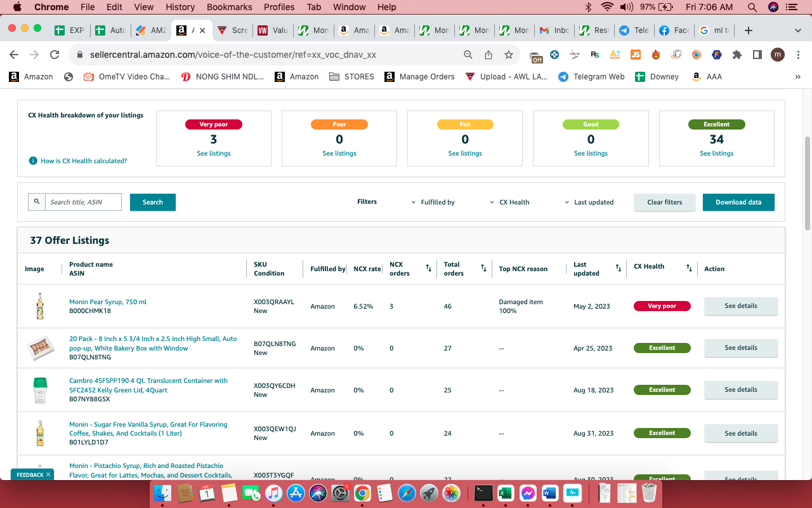This screenshot has width=812, height=508.
Task: Open App Store from the Dock
Action: [296, 493]
